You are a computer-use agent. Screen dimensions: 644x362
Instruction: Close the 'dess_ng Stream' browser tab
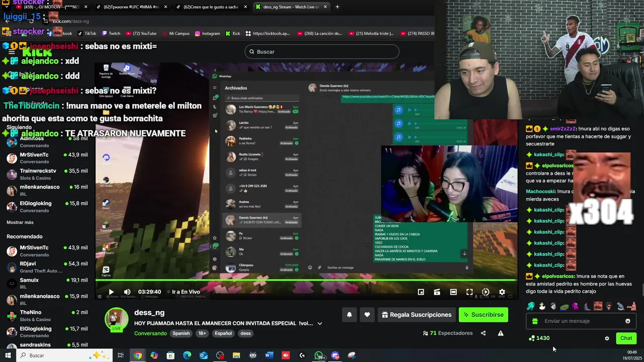pos(325,7)
